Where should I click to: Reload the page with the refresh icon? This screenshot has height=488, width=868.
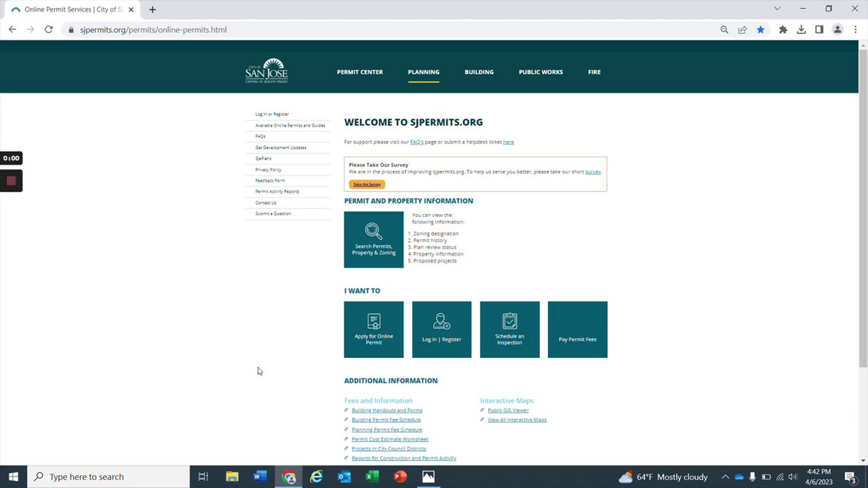(49, 30)
